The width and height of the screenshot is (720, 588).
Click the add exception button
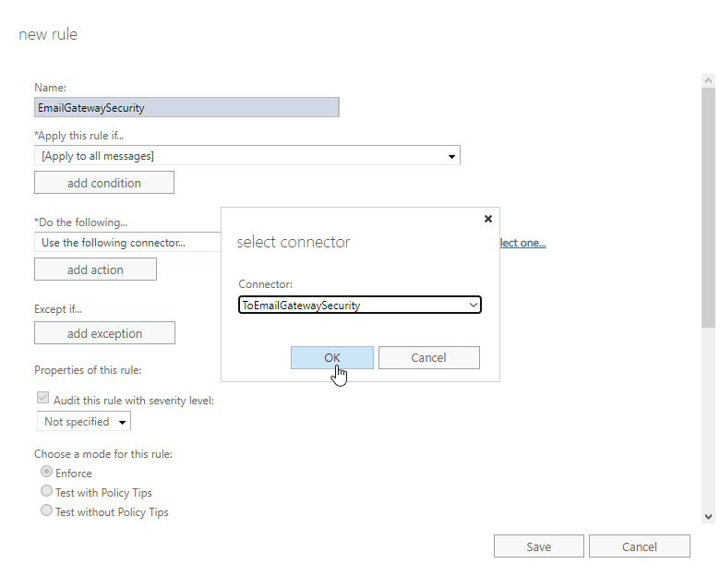coord(104,333)
